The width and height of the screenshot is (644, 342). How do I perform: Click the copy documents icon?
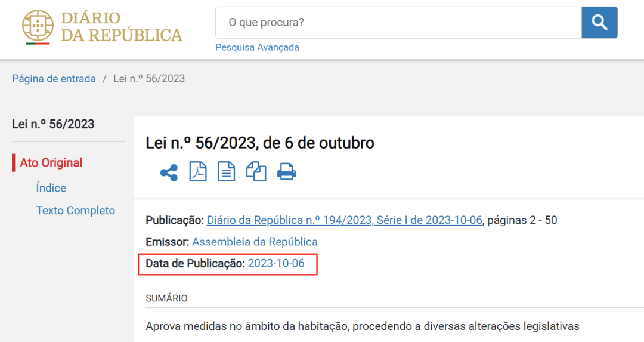point(256,171)
